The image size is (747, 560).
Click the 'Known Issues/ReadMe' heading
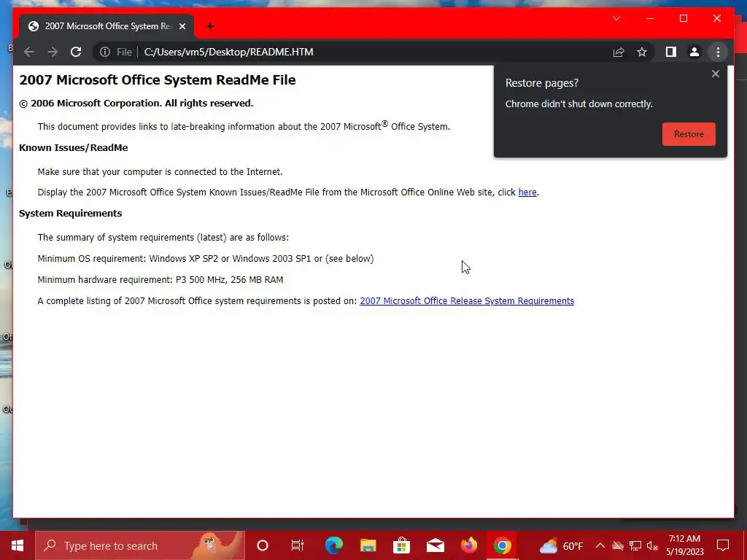click(74, 147)
